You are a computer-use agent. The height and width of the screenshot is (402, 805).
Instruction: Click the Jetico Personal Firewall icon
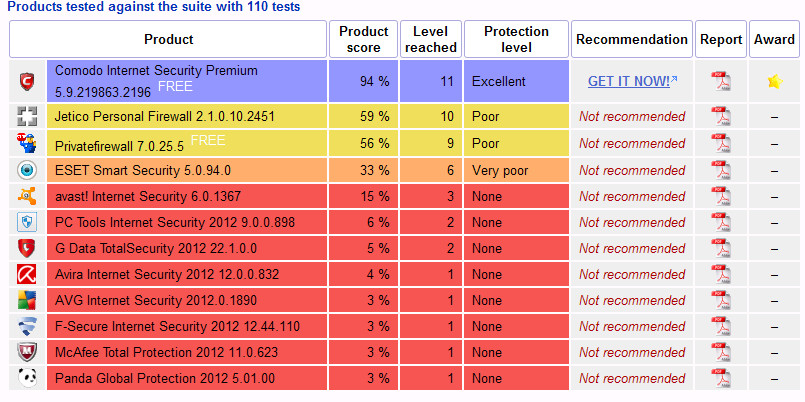pos(27,116)
